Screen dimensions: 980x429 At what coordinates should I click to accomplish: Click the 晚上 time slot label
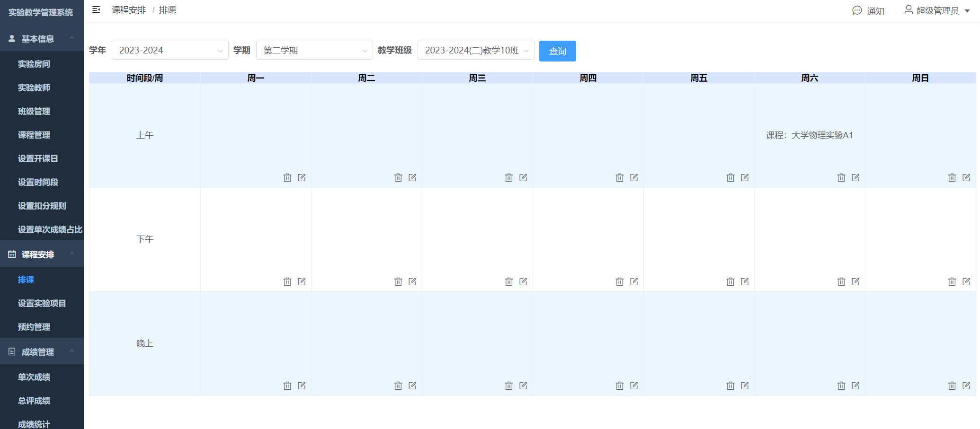[145, 343]
